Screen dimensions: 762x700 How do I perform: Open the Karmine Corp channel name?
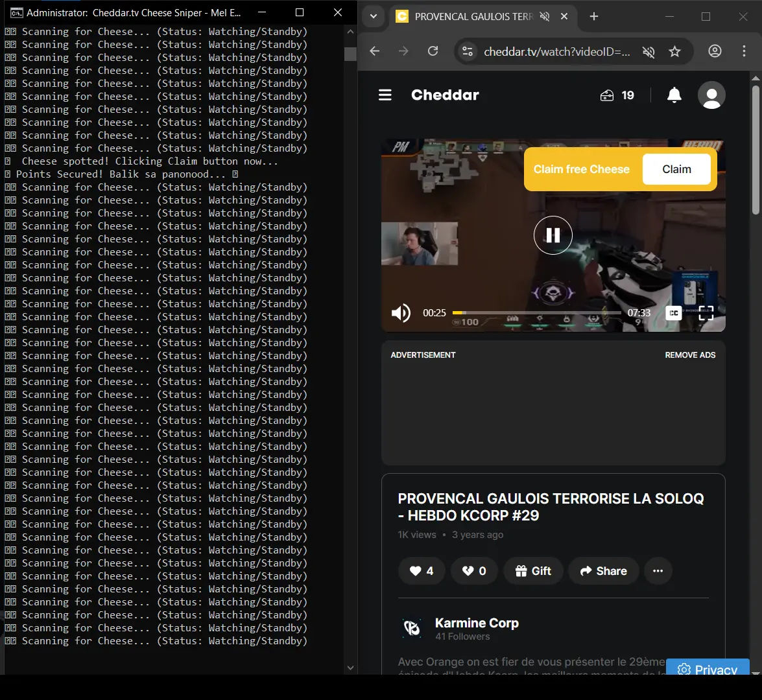[x=477, y=623]
